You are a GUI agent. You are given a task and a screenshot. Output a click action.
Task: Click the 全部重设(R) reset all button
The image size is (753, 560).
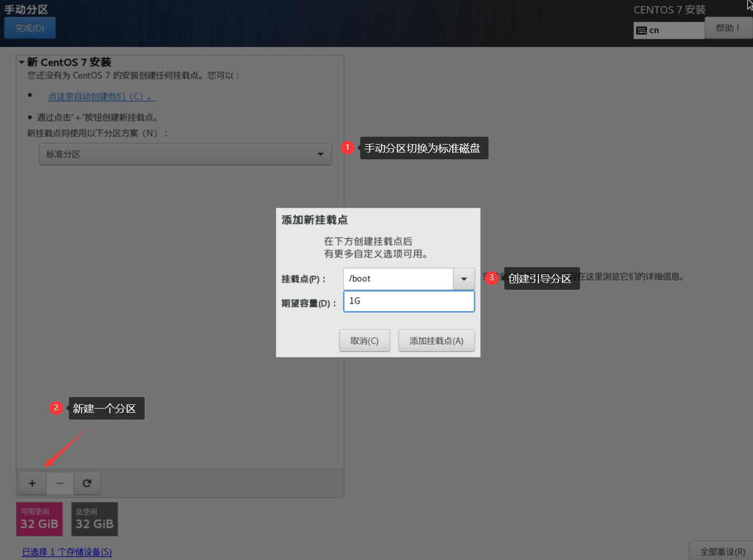click(722, 551)
